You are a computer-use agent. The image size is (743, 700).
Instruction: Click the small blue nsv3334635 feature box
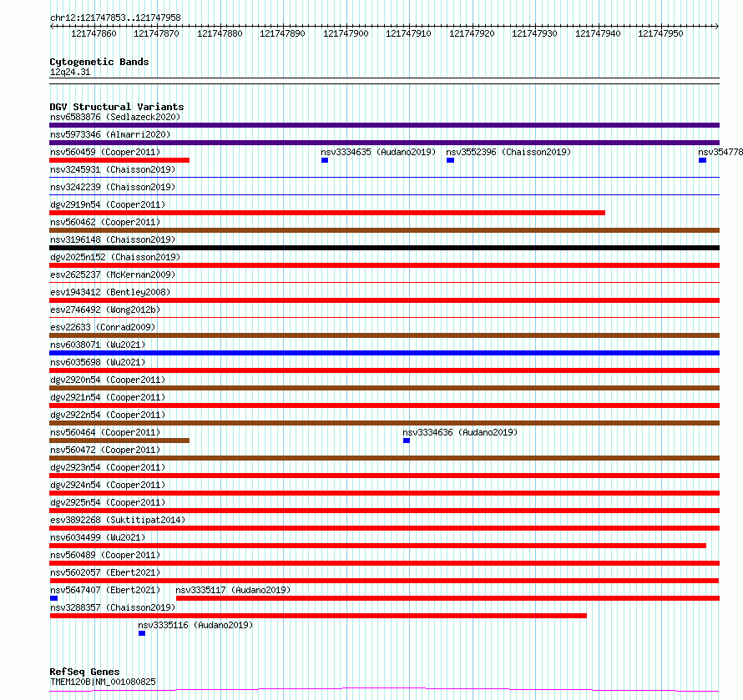(325, 160)
